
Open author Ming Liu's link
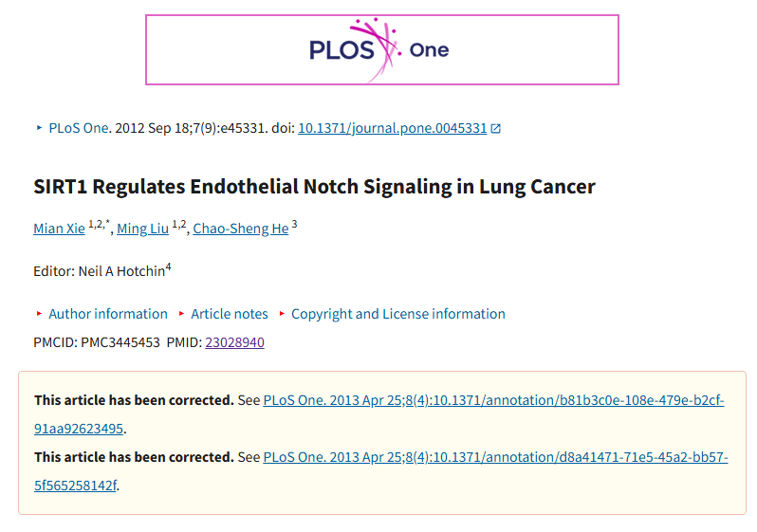click(142, 229)
